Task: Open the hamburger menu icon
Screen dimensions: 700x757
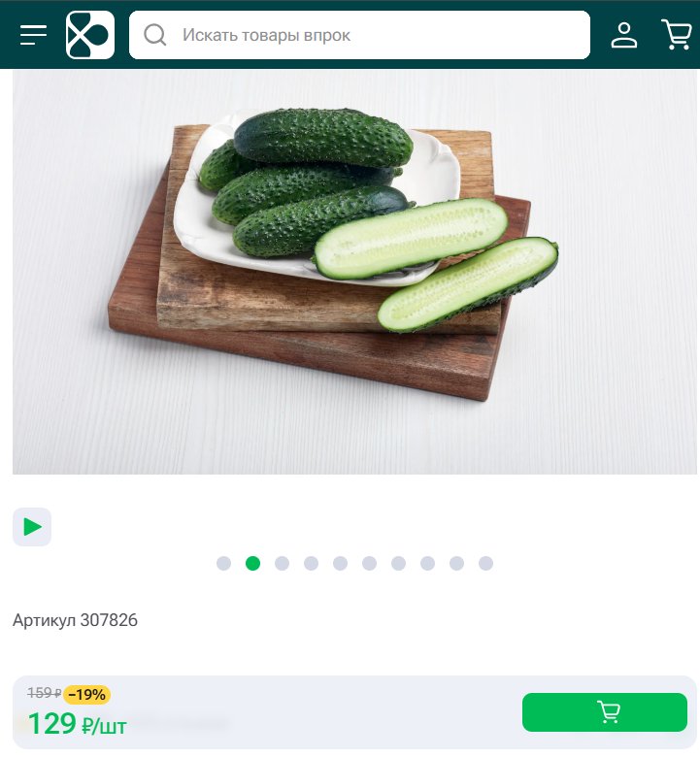Action: pos(33,35)
